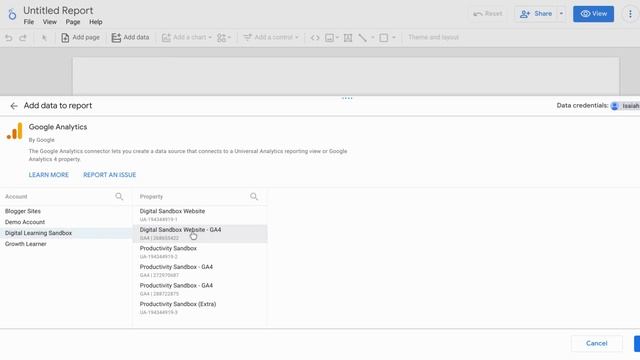This screenshot has height=360, width=640.
Task: Click the back arrow beside Add data to report
Action: [x=14, y=106]
